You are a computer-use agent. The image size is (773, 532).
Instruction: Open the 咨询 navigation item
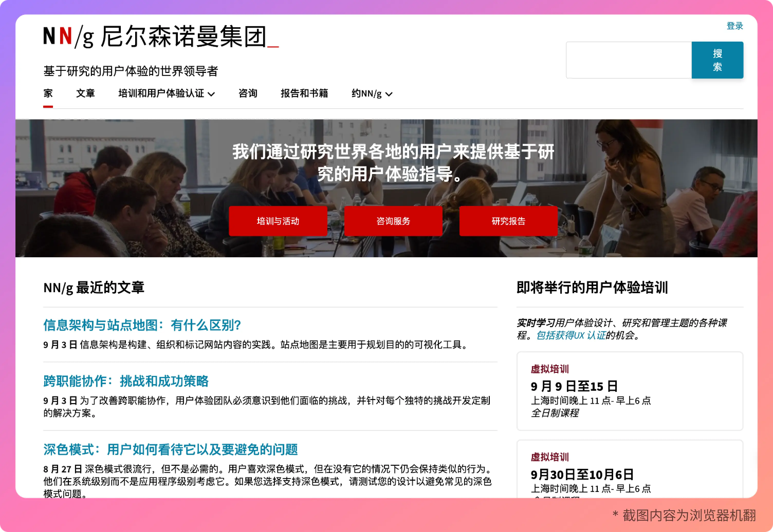tap(247, 93)
